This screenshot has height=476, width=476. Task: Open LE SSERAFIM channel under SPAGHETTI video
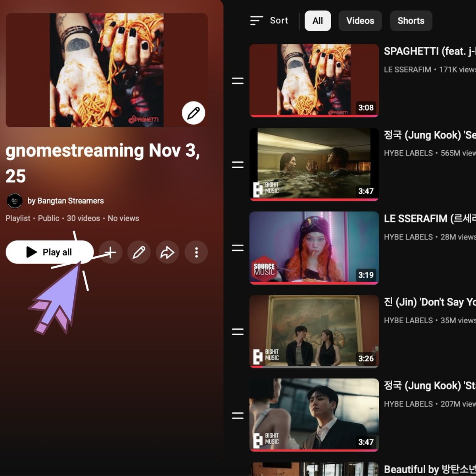click(407, 69)
